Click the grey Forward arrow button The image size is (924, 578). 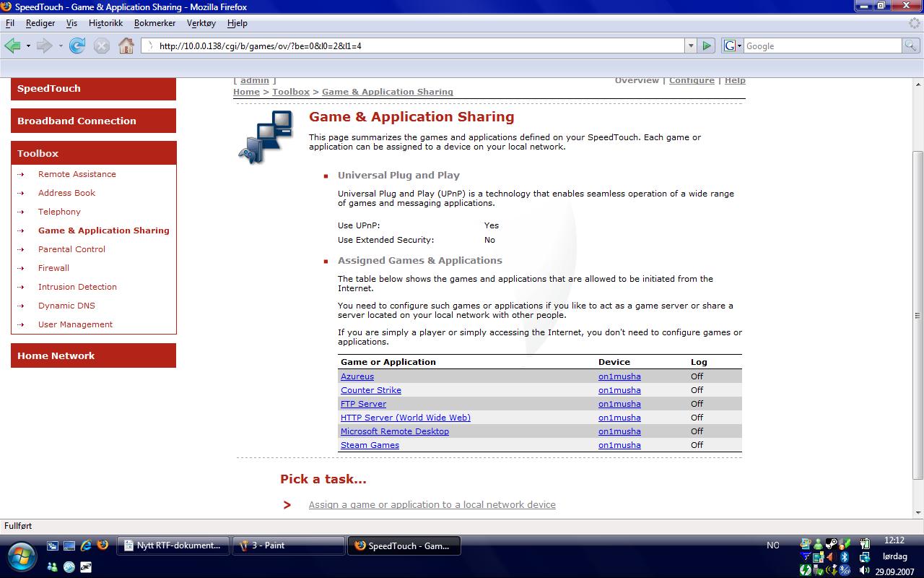pos(44,46)
